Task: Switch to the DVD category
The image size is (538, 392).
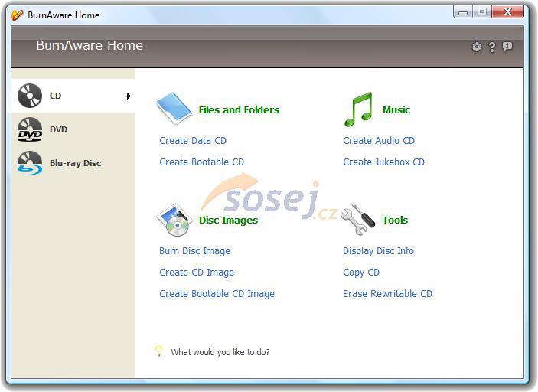Action: click(x=58, y=129)
